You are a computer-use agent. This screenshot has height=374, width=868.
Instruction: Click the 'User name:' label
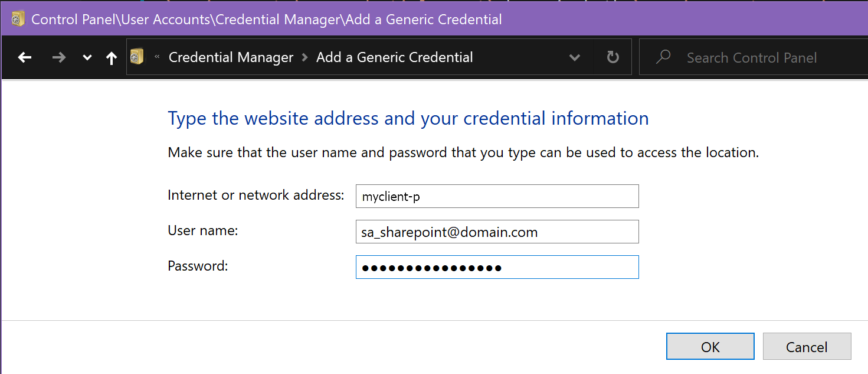coord(203,230)
